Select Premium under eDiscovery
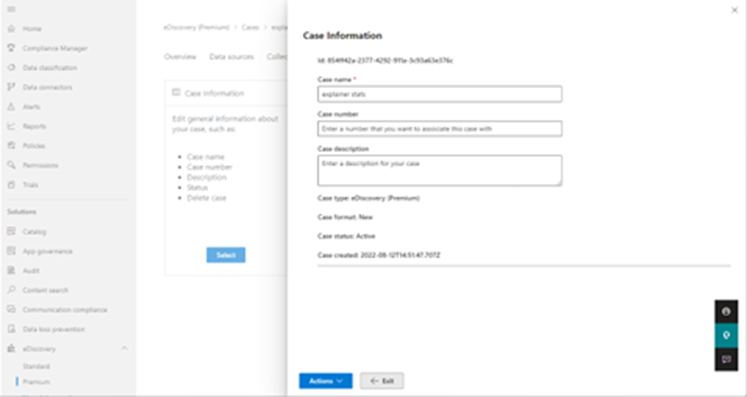Screen dimensions: 747x397 pyautogui.click(x=36, y=382)
